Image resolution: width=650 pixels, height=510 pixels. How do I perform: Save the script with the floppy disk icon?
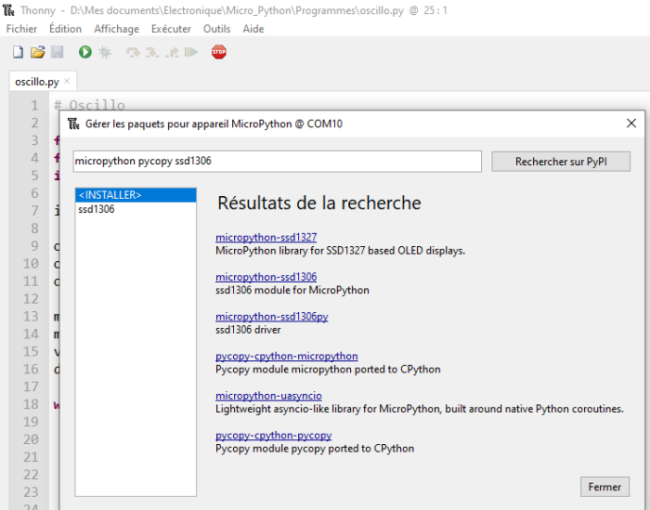[57, 52]
